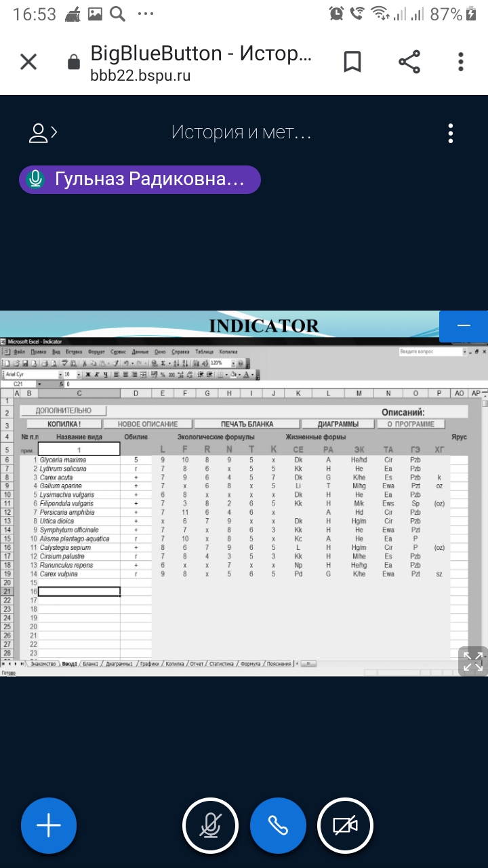
Task: Open BigBlueButton options three-dot menu
Action: pyautogui.click(x=451, y=133)
